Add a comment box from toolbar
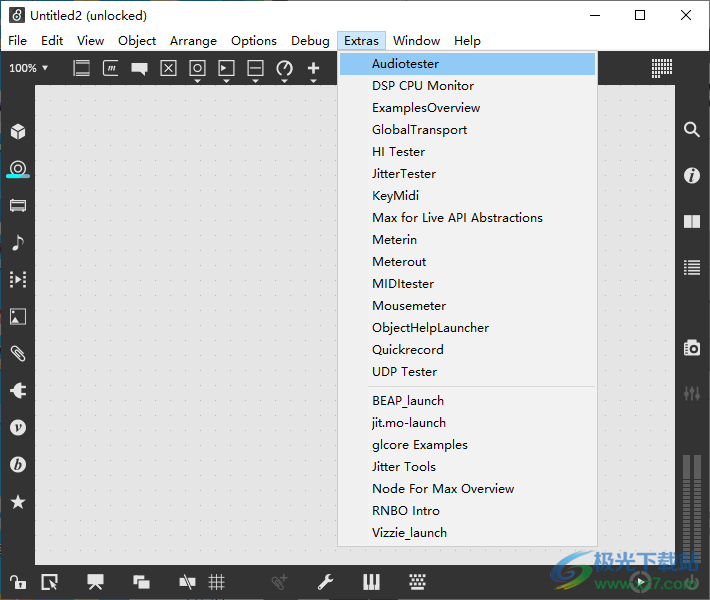The height and width of the screenshot is (600, 710). pos(139,68)
